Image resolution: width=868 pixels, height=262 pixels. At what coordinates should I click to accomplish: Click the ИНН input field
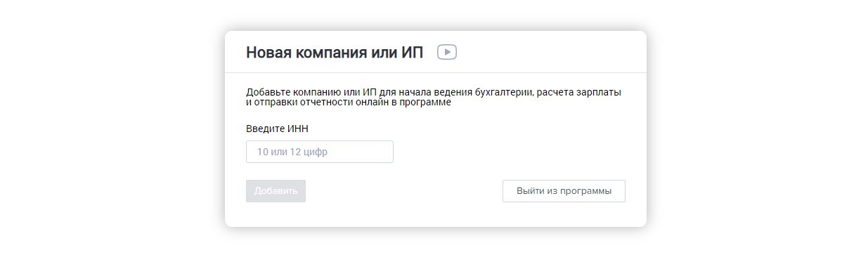[x=320, y=152]
